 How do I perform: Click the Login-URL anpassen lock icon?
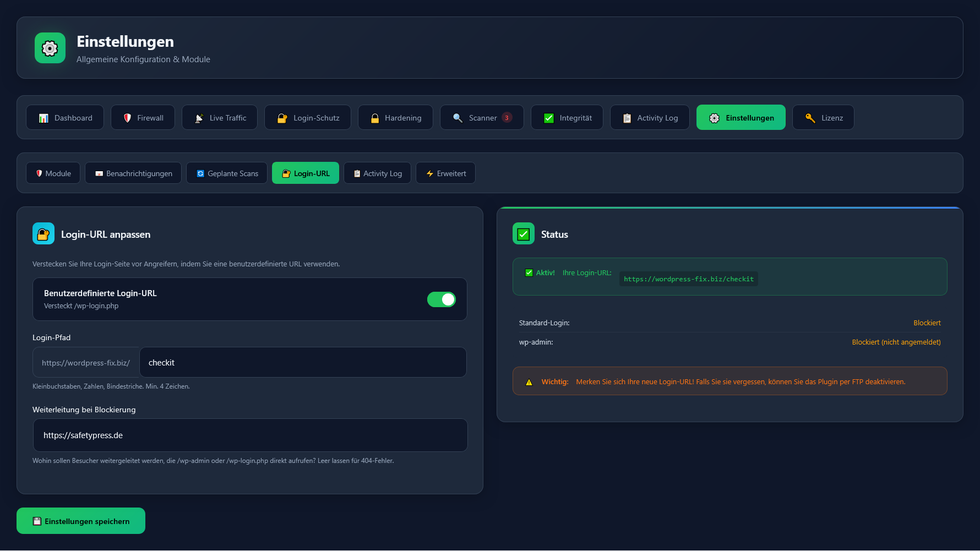pos(43,233)
